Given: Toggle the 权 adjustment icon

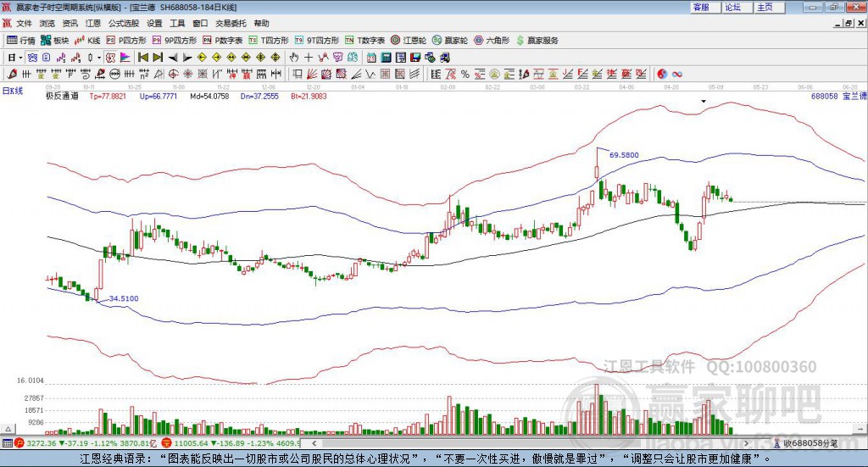Looking at the screenshot, I should point(110,58).
